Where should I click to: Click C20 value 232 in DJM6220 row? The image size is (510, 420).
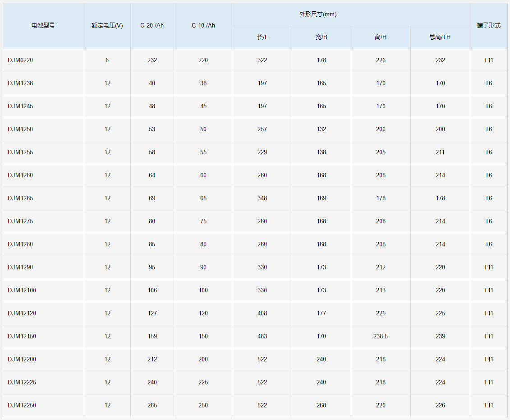click(152, 60)
